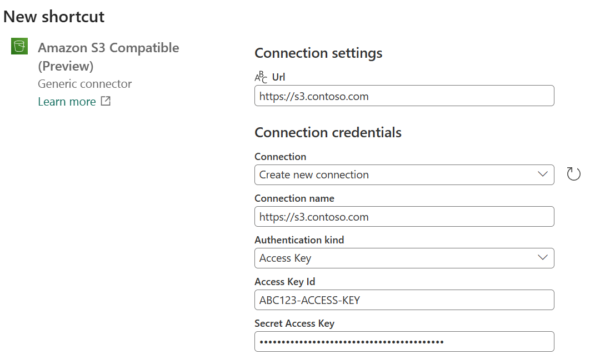Open the Authentication kind dropdown arrow
Image resolution: width=595 pixels, height=364 pixels.
[543, 258]
